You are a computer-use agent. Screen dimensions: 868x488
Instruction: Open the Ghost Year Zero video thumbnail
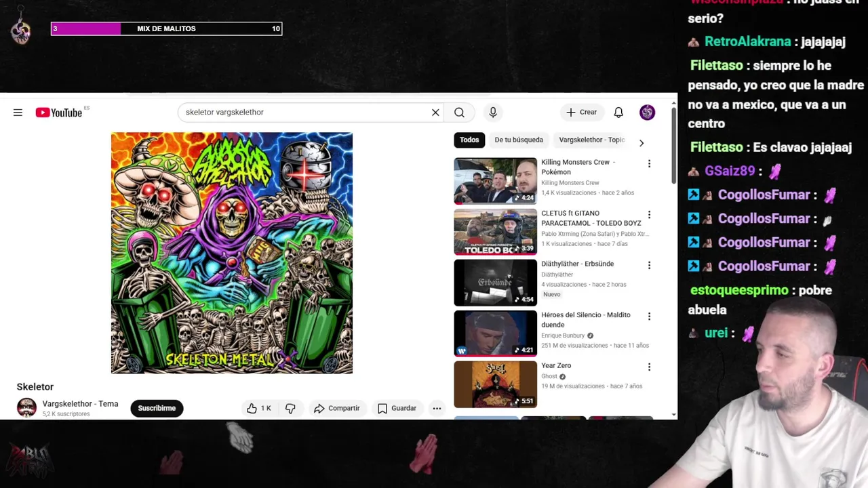coord(495,384)
